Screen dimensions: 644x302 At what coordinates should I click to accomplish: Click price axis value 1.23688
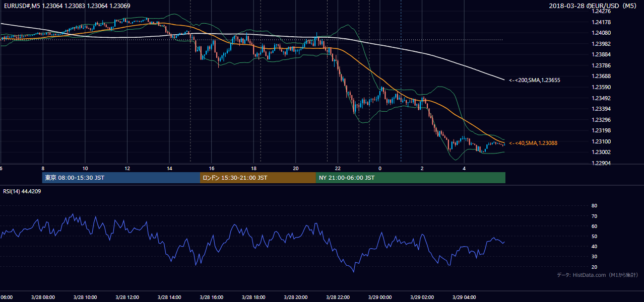pos(601,76)
